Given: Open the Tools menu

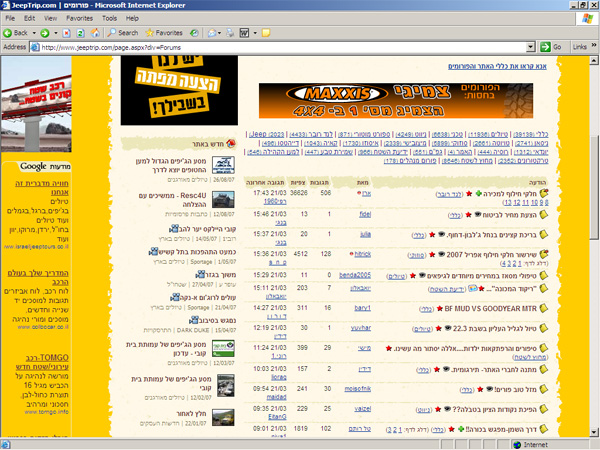Looking at the screenshot, I should (x=109, y=18).
